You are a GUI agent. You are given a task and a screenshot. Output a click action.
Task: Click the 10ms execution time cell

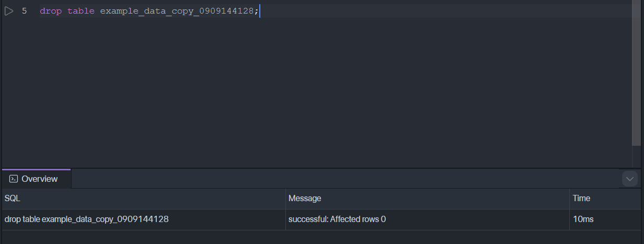point(583,219)
